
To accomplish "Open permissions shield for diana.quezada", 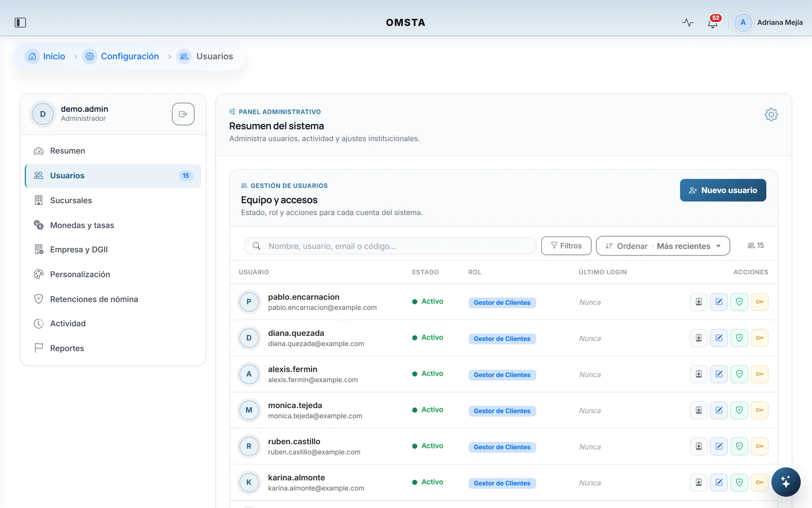I will click(739, 338).
